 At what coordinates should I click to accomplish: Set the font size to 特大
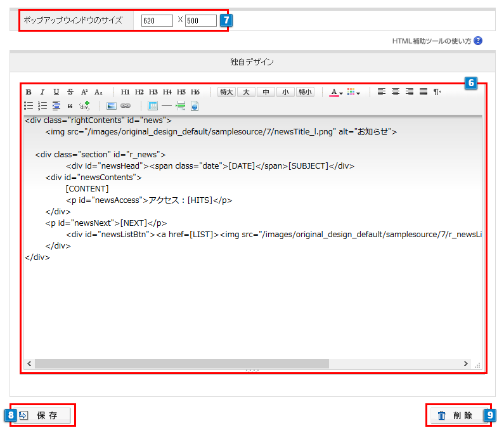coord(226,92)
